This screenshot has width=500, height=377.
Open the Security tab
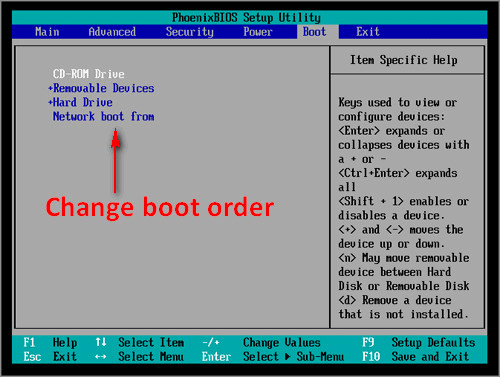(190, 32)
